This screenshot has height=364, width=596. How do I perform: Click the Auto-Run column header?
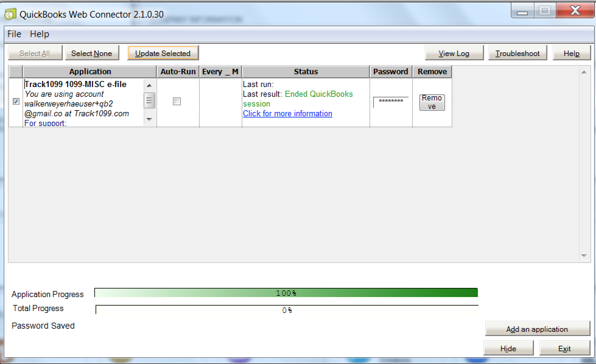(178, 72)
